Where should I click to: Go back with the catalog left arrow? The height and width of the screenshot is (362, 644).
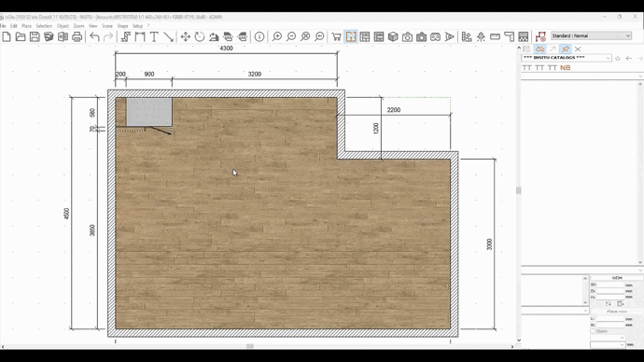[629, 58]
